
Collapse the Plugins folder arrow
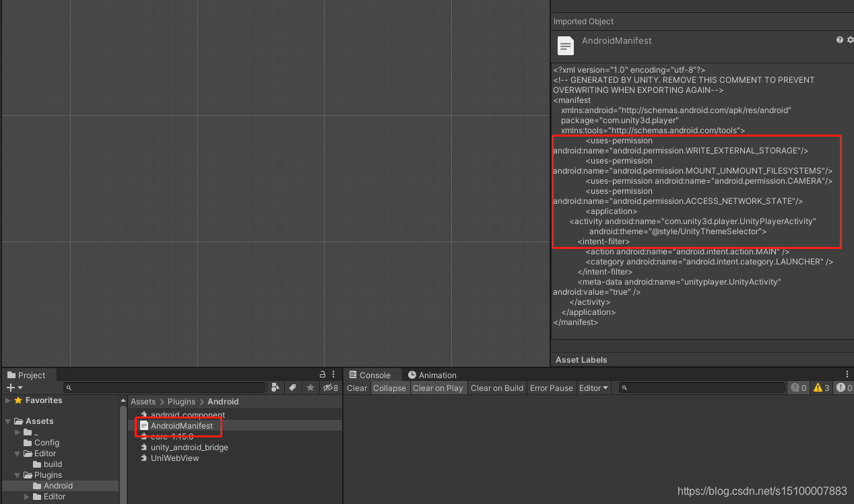(x=18, y=475)
